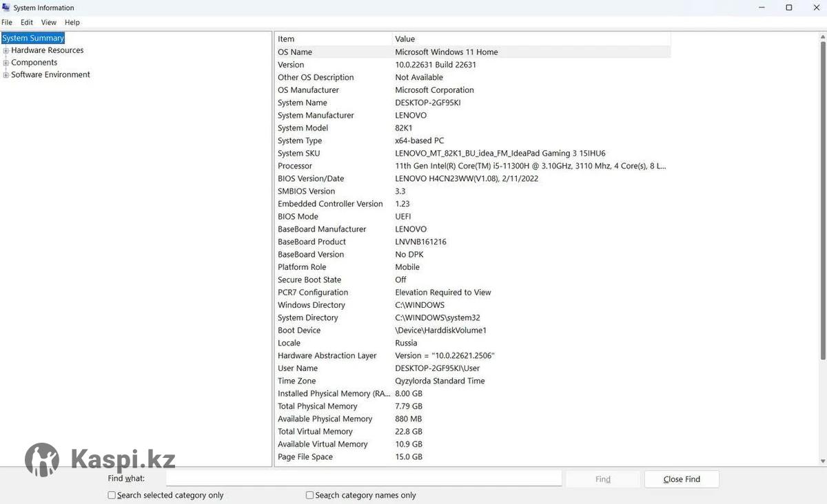
Task: Select the PCR7 Configuration row
Action: 473,293
